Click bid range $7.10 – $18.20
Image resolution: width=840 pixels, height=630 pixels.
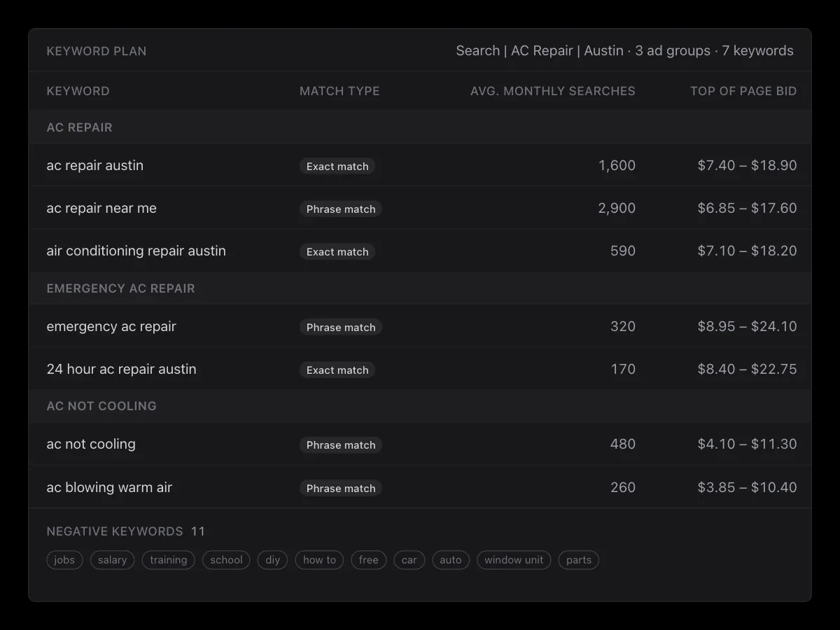point(747,251)
